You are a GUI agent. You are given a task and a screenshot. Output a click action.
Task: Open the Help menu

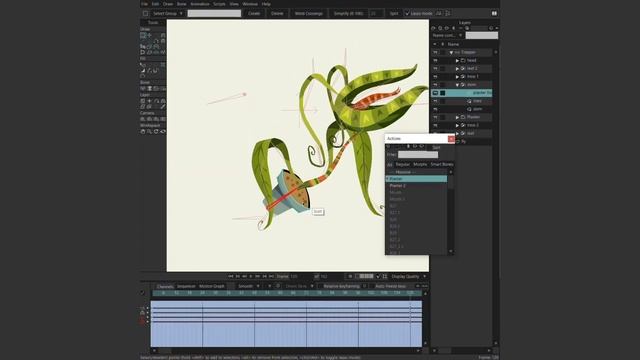pyautogui.click(x=266, y=4)
